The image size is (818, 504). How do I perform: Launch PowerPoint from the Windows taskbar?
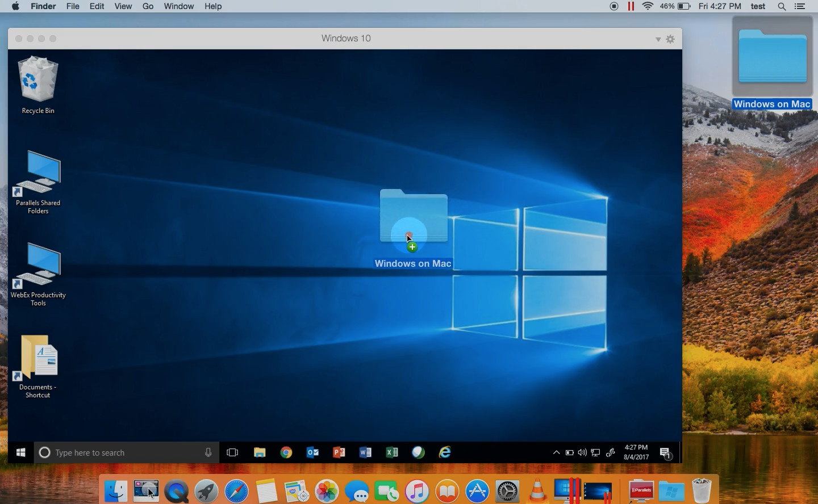pyautogui.click(x=339, y=452)
